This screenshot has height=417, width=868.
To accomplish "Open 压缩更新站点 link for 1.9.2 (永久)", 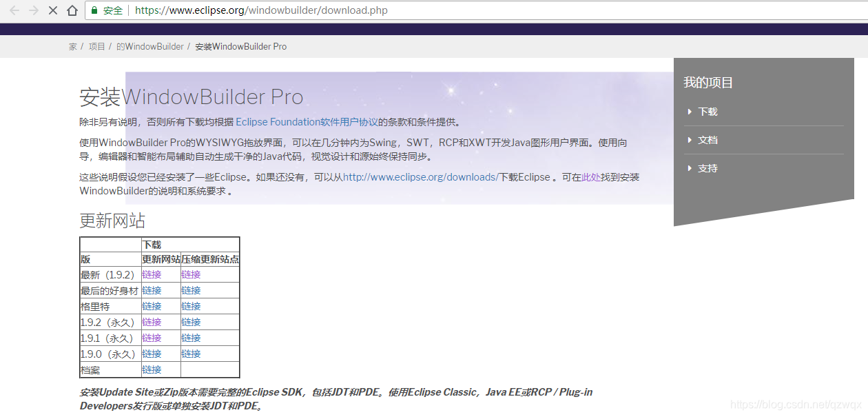I will [191, 323].
